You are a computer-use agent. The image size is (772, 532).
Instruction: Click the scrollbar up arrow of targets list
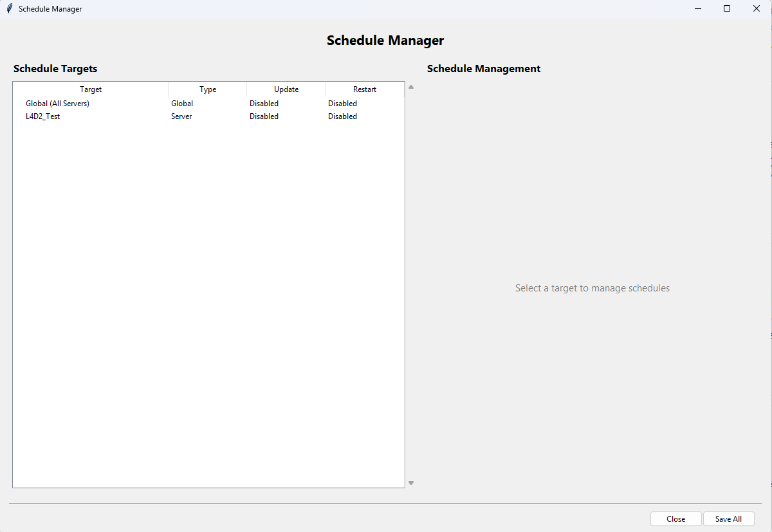click(x=411, y=86)
